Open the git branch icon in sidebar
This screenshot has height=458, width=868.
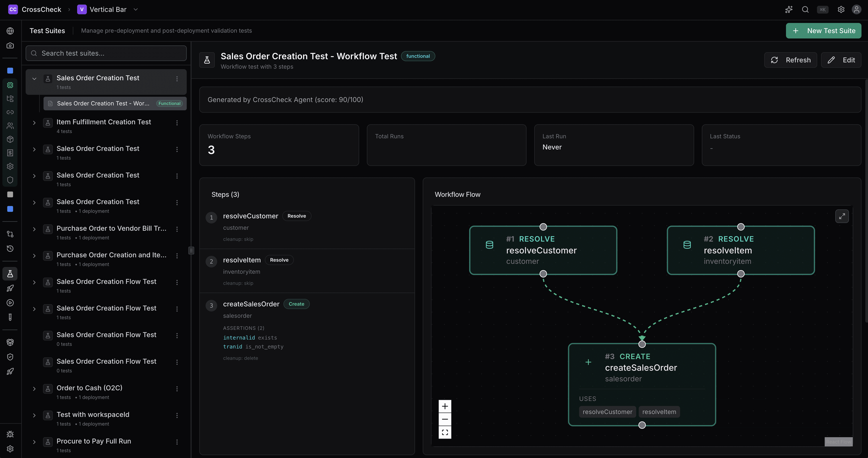10,234
